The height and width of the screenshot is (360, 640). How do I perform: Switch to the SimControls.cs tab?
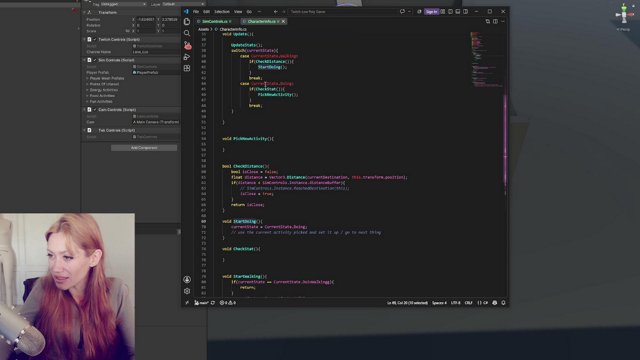pyautogui.click(x=214, y=21)
